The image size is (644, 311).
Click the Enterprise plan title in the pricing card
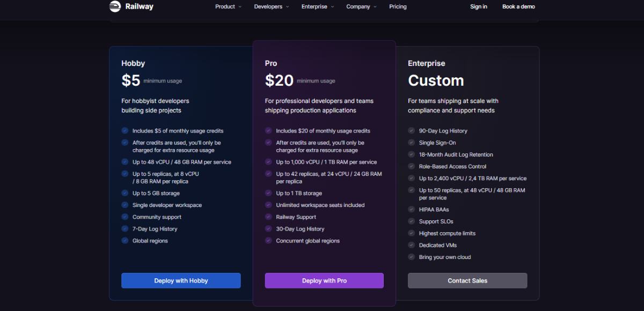click(x=427, y=63)
